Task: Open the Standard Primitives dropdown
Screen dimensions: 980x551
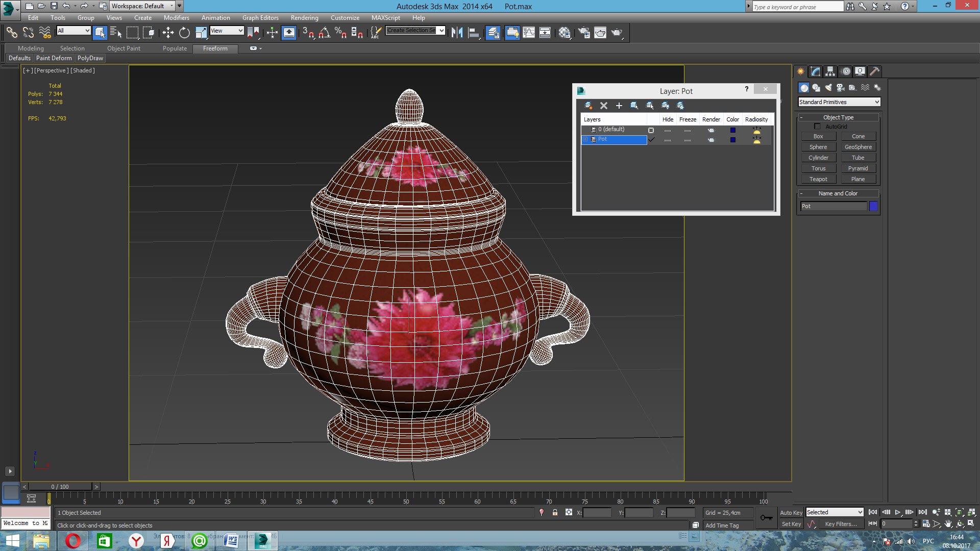Action: coord(839,102)
